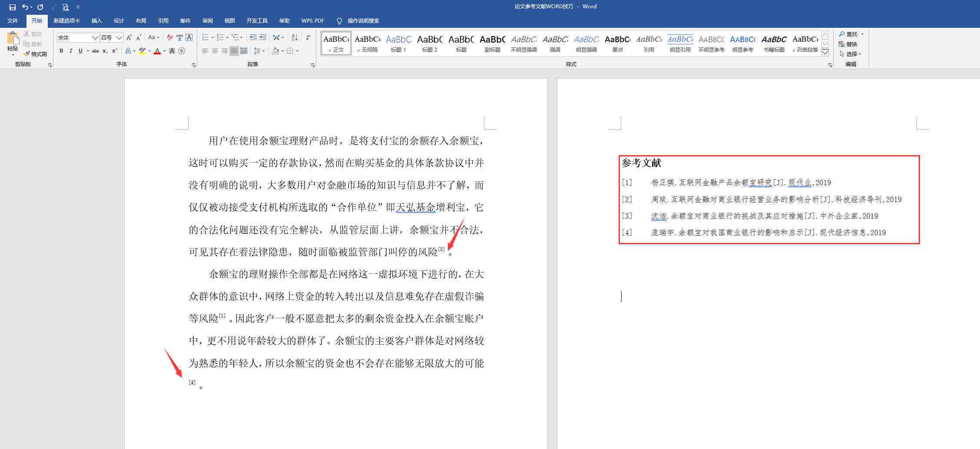Image resolution: width=980 pixels, height=449 pixels.
Task: Open the paragraph shading paint bucket
Action: tap(275, 51)
